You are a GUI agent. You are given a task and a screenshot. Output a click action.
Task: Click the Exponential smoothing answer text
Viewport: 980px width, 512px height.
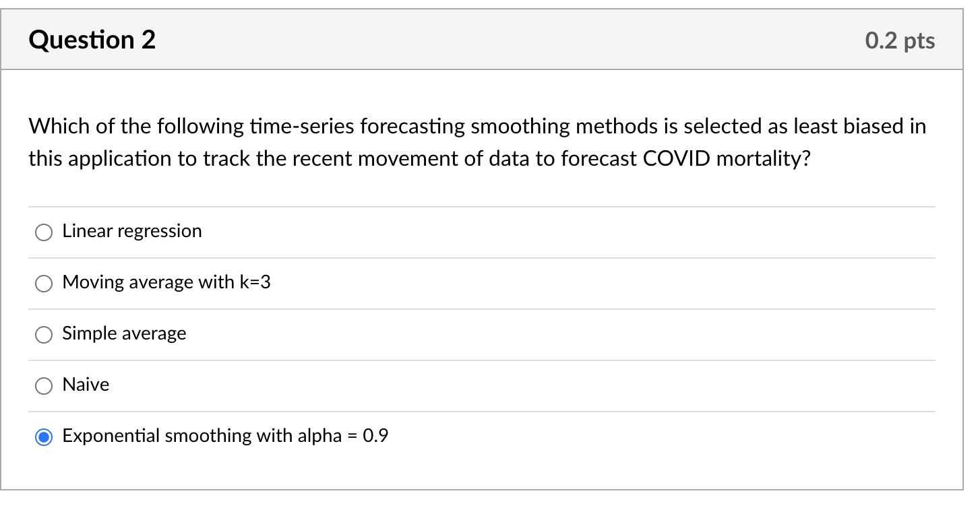pos(225,436)
